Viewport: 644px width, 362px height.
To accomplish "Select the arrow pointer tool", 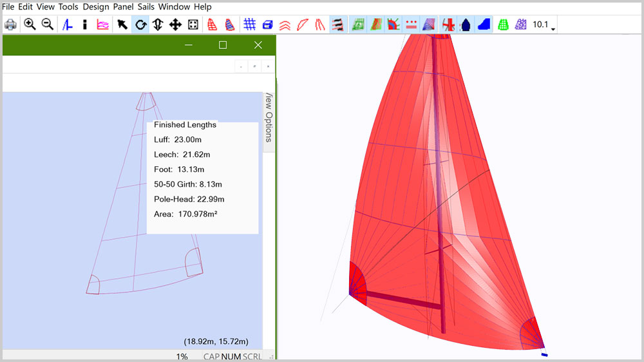I will (122, 24).
